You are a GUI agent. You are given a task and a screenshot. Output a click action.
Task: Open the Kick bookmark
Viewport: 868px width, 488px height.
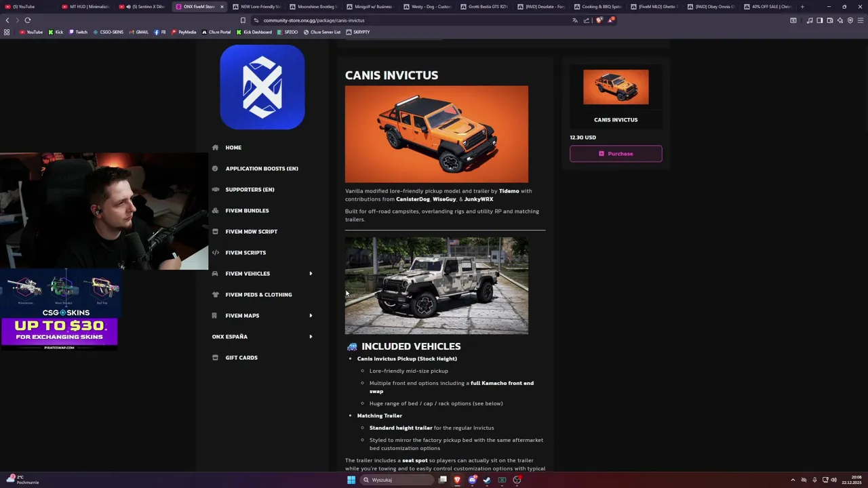[x=56, y=32]
